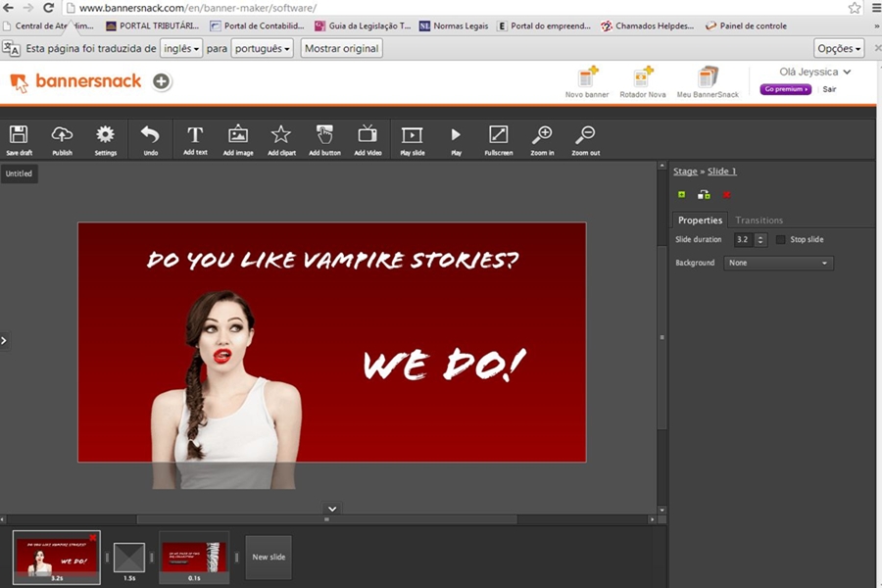Bookmark page with star icon
Image resolution: width=882 pixels, height=588 pixels.
855,8
